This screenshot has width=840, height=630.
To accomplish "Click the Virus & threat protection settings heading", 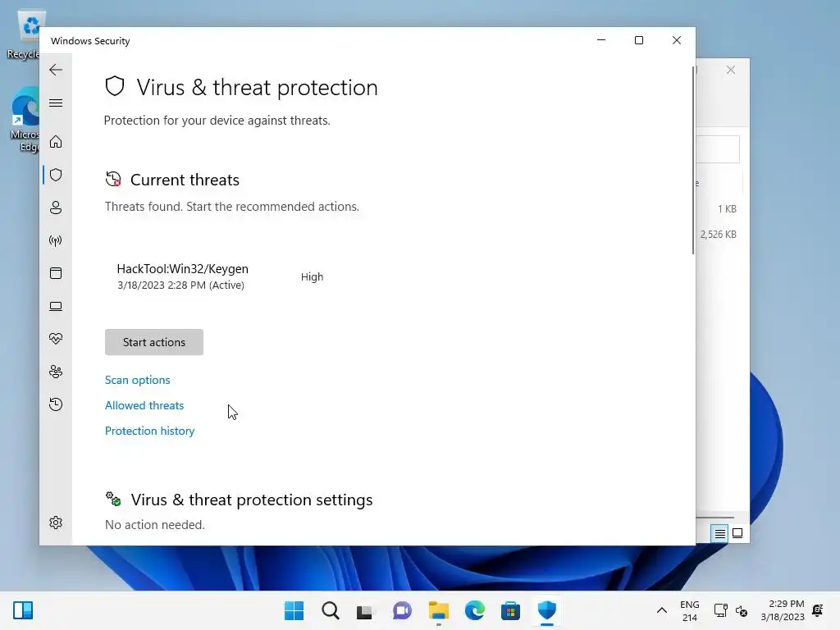I will click(252, 500).
